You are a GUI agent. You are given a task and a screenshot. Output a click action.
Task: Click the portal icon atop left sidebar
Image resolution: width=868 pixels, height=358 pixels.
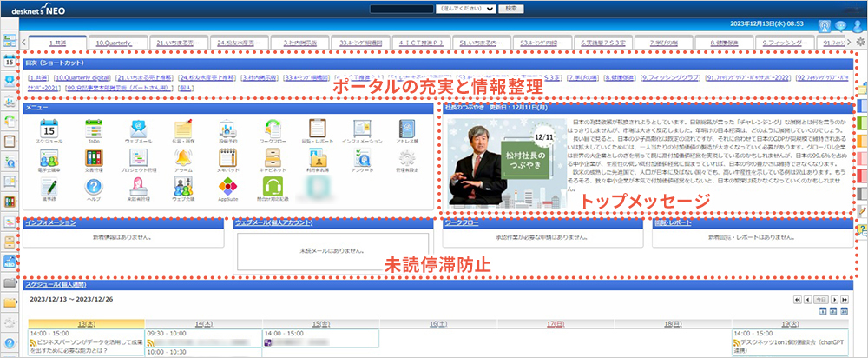tap(9, 40)
